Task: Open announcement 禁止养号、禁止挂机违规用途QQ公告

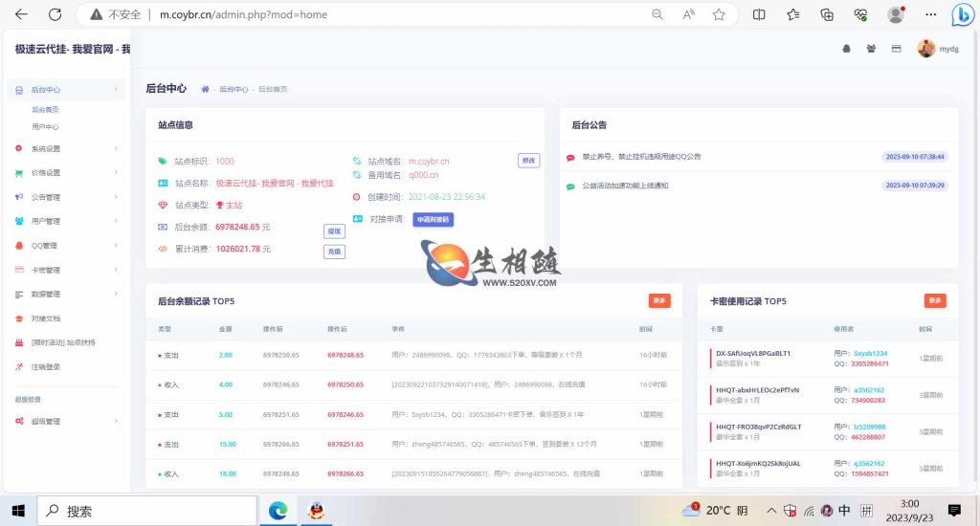Action: point(641,157)
